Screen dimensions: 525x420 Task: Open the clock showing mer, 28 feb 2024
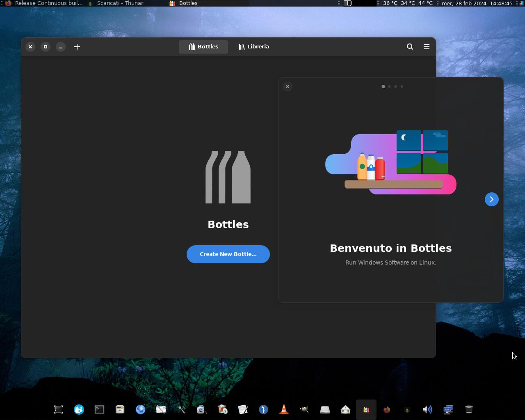[477, 3]
